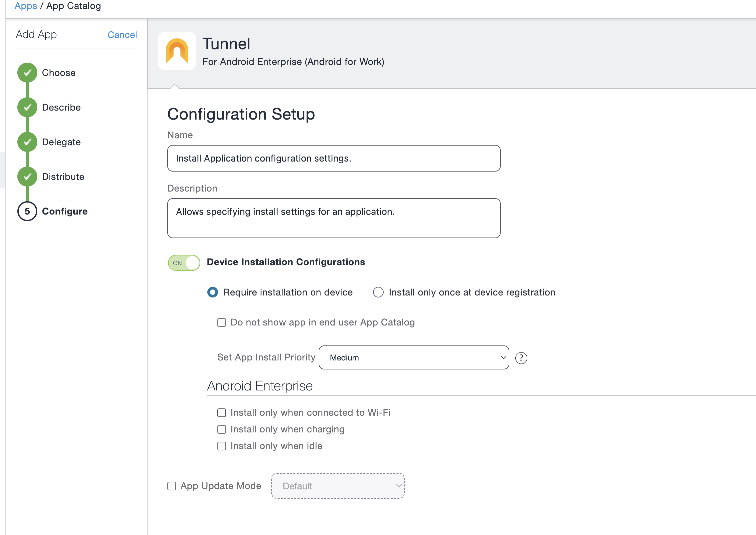Check Install only when idle
The image size is (756, 535).
(x=221, y=446)
